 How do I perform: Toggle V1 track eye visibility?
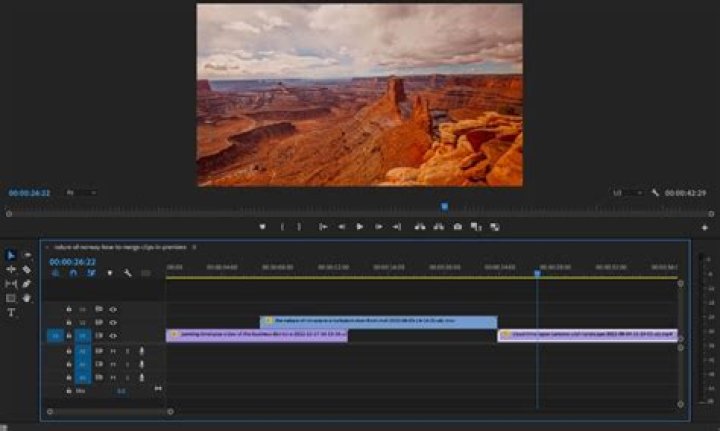[x=113, y=336]
